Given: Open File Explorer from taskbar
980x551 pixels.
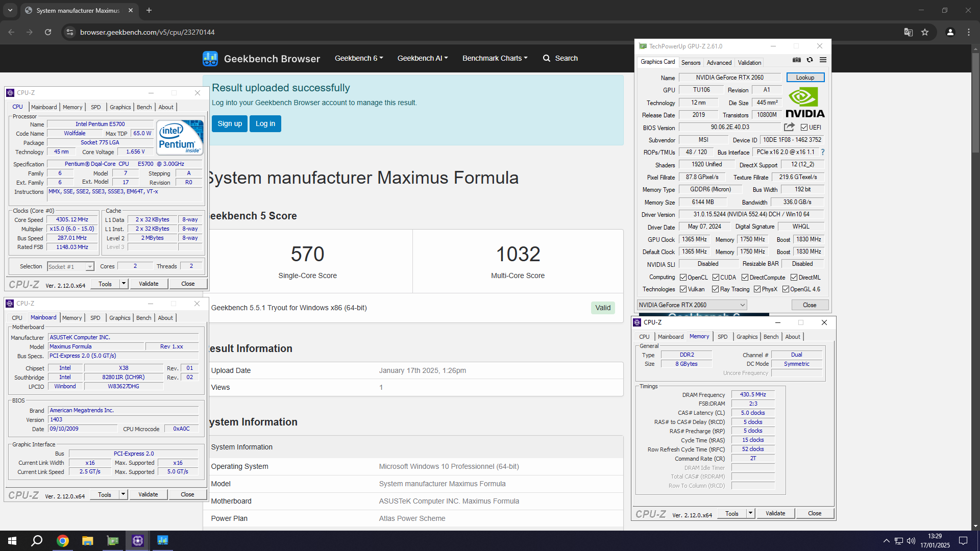Looking at the screenshot, I should tap(88, 541).
